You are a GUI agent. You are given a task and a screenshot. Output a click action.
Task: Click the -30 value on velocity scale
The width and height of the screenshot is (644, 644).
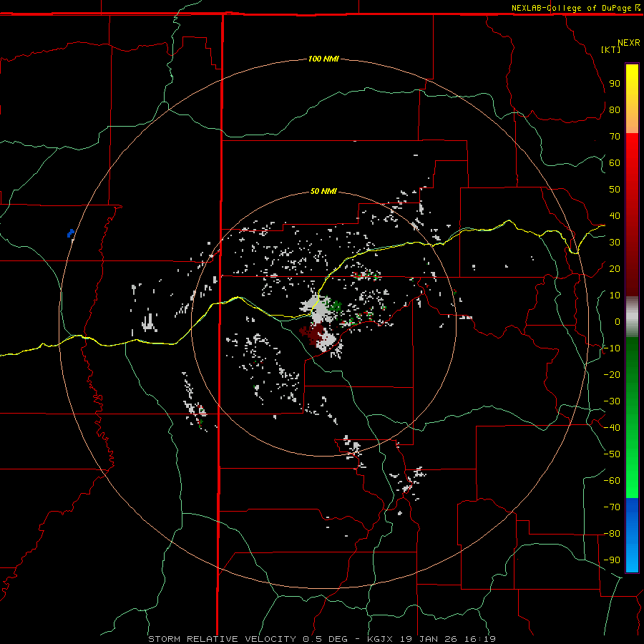pos(612,401)
